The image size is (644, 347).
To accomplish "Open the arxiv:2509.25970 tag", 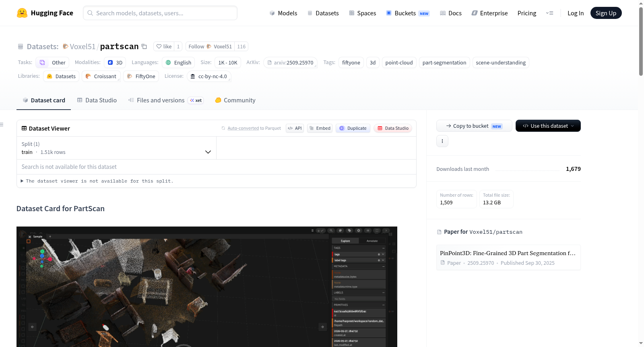I will (290, 62).
